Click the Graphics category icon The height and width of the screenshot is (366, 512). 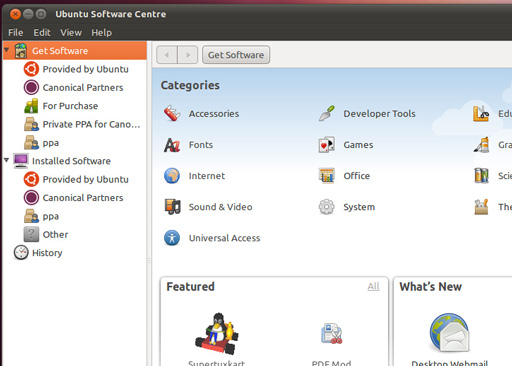(x=481, y=145)
